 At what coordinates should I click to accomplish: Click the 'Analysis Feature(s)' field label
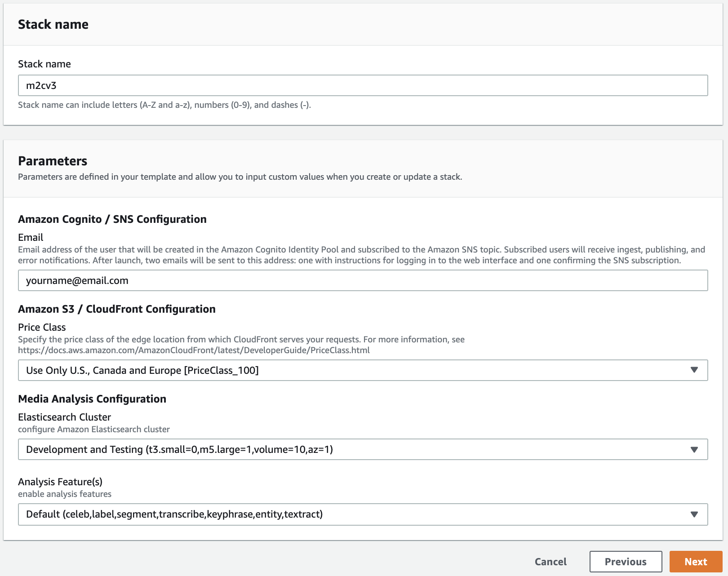pyautogui.click(x=60, y=482)
